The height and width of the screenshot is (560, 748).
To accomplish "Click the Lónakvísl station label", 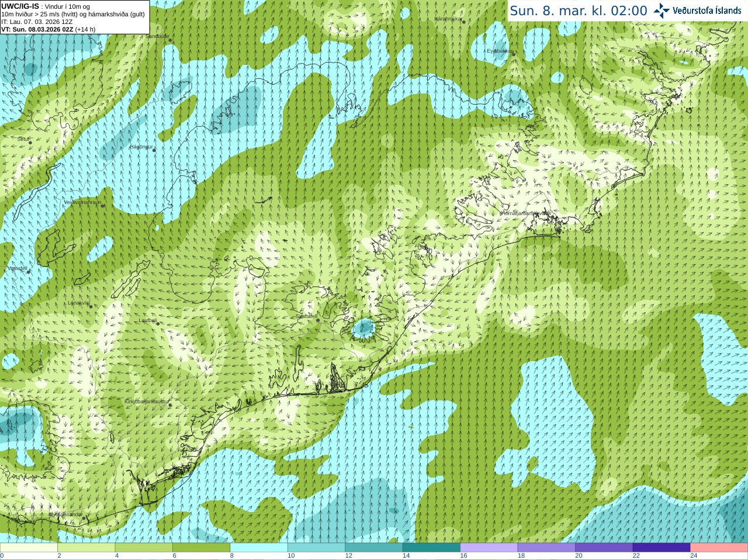I will pyautogui.click(x=78, y=303).
